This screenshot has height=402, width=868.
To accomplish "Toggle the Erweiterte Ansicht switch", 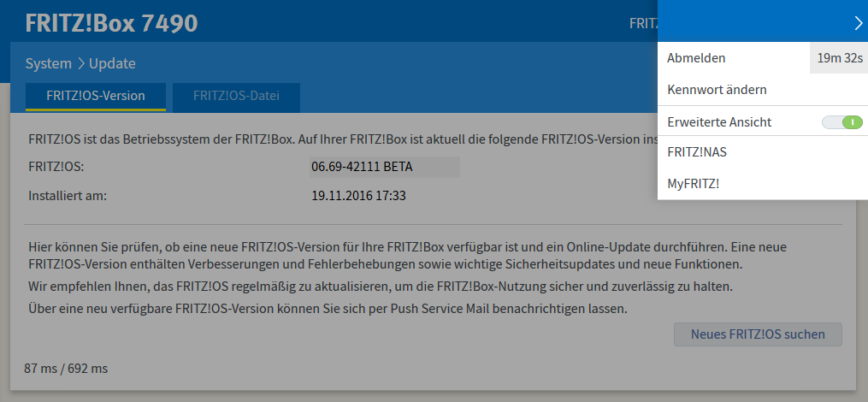I will pyautogui.click(x=842, y=121).
